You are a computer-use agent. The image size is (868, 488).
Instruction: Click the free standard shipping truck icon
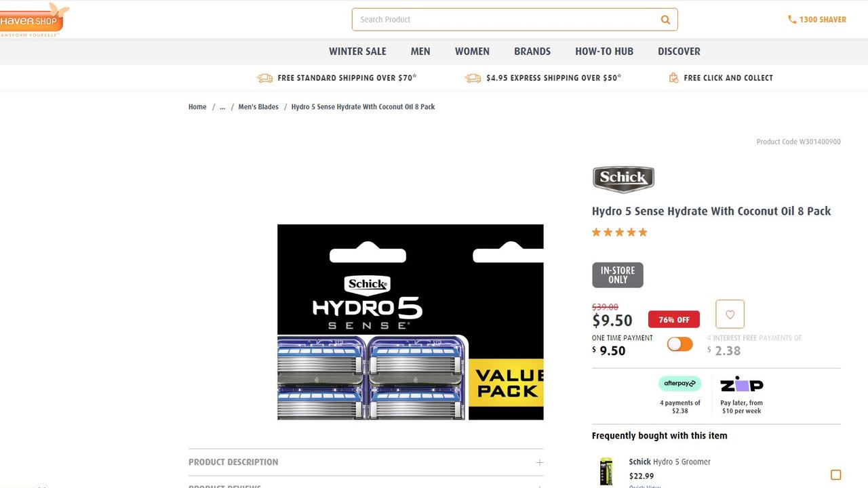click(264, 78)
